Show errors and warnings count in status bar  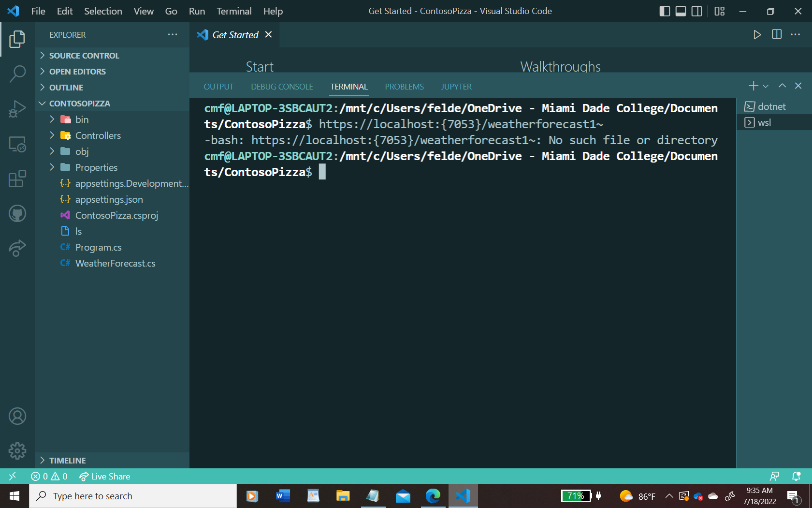[x=49, y=477]
